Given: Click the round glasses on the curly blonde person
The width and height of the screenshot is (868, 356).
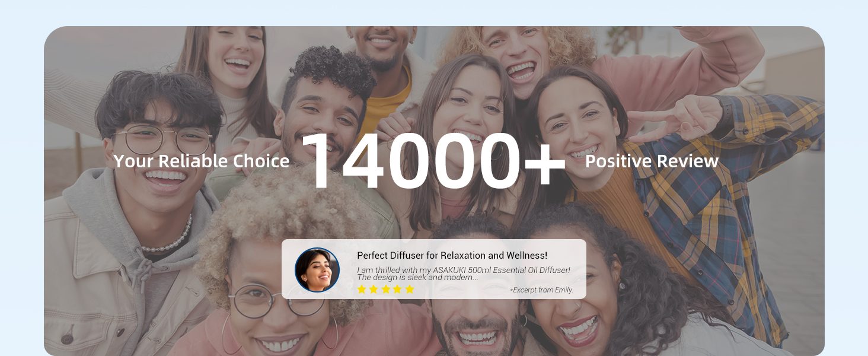Looking at the screenshot, I should tap(276, 301).
